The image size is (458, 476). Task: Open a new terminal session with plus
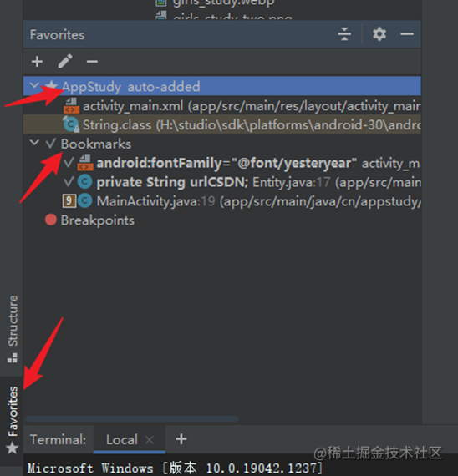[181, 439]
